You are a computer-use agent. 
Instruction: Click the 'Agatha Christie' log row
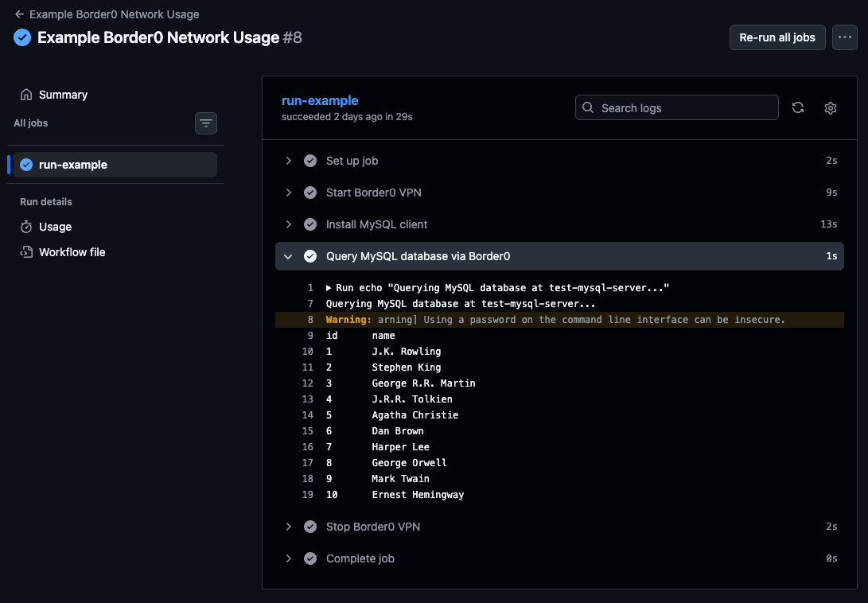(559, 415)
